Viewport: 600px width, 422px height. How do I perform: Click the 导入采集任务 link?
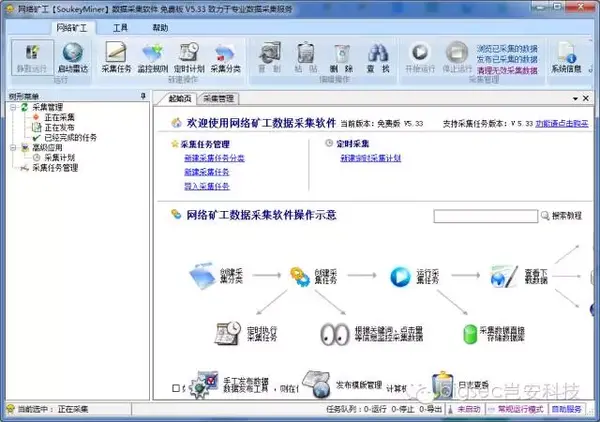coord(207,186)
